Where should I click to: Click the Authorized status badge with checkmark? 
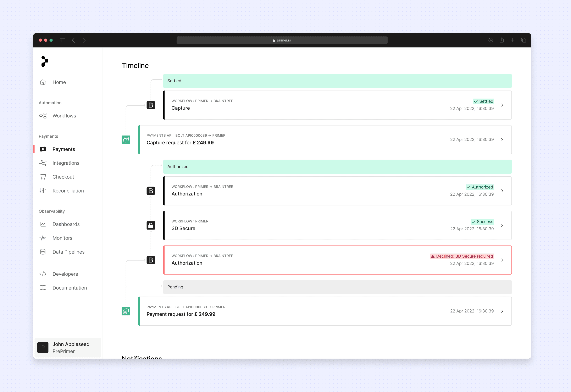(480, 187)
